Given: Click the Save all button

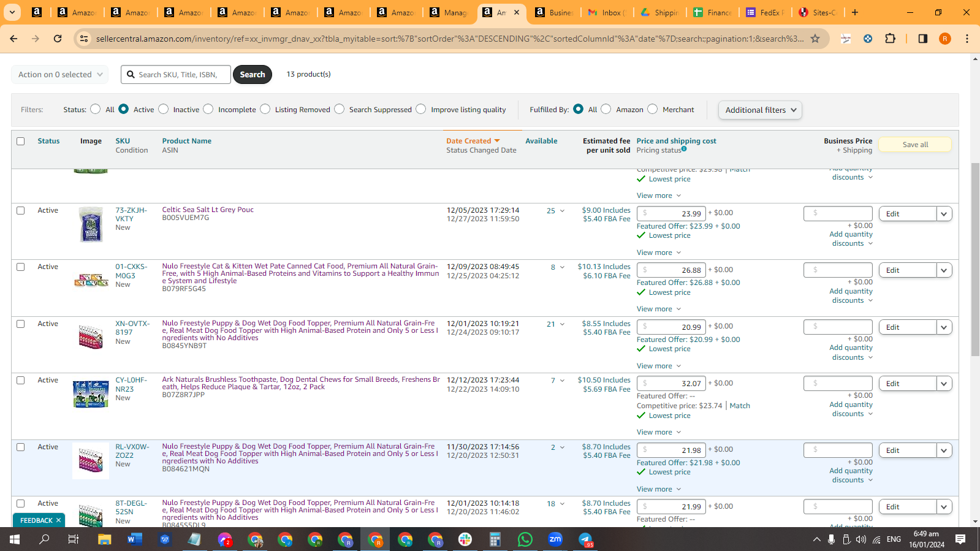Looking at the screenshot, I should click(x=915, y=145).
